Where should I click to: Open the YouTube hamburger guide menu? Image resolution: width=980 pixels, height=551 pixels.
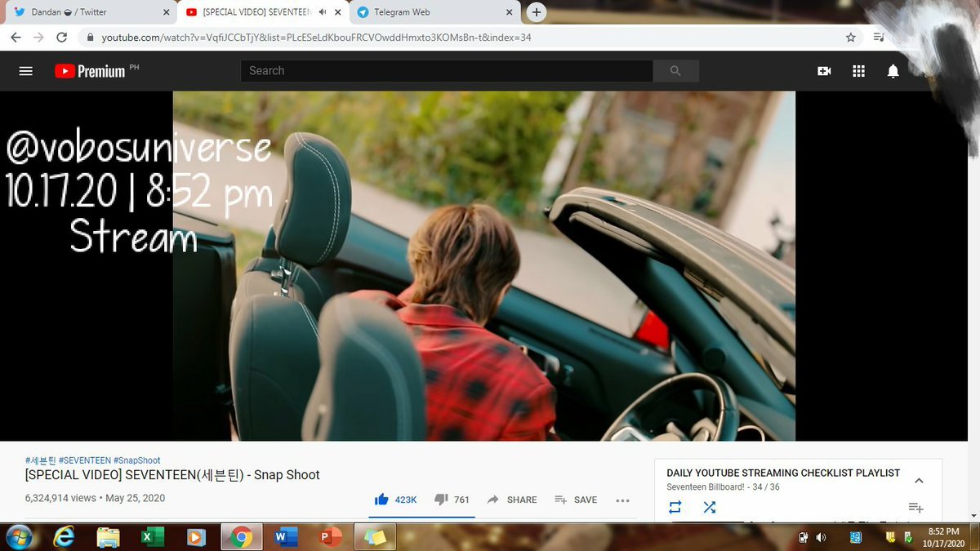click(x=25, y=71)
